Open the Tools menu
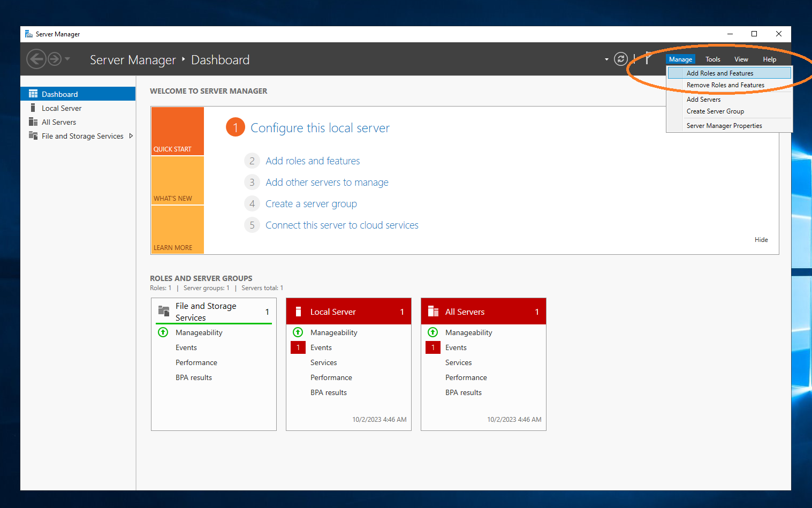The width and height of the screenshot is (812, 508). pos(712,59)
